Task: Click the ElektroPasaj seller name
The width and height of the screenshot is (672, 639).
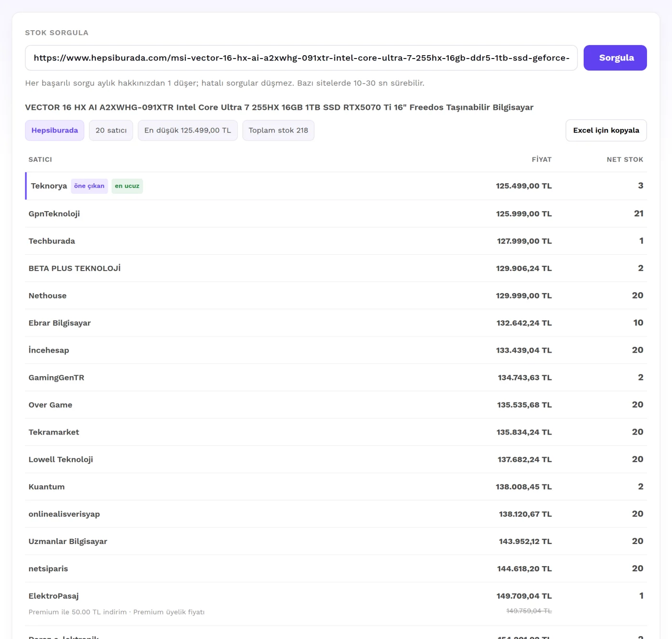Action: point(53,596)
